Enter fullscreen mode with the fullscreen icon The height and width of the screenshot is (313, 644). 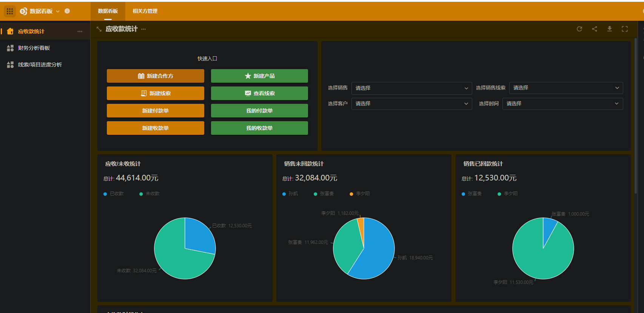coord(625,29)
